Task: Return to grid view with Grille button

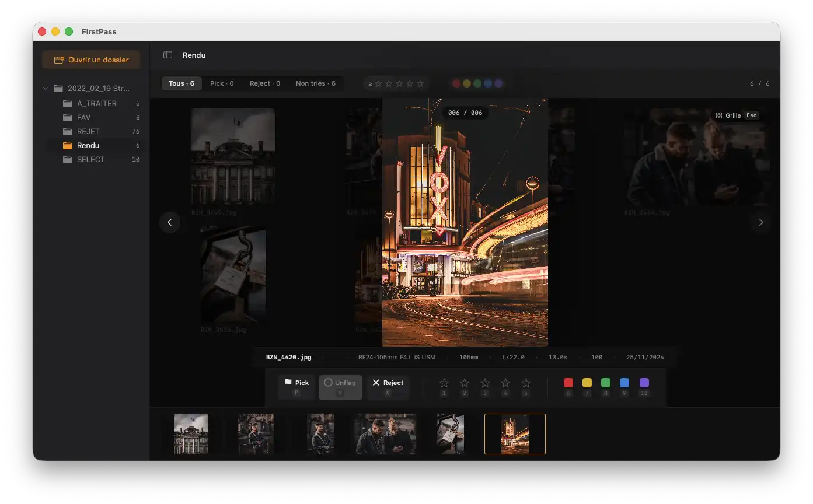Action: pyautogui.click(x=737, y=116)
